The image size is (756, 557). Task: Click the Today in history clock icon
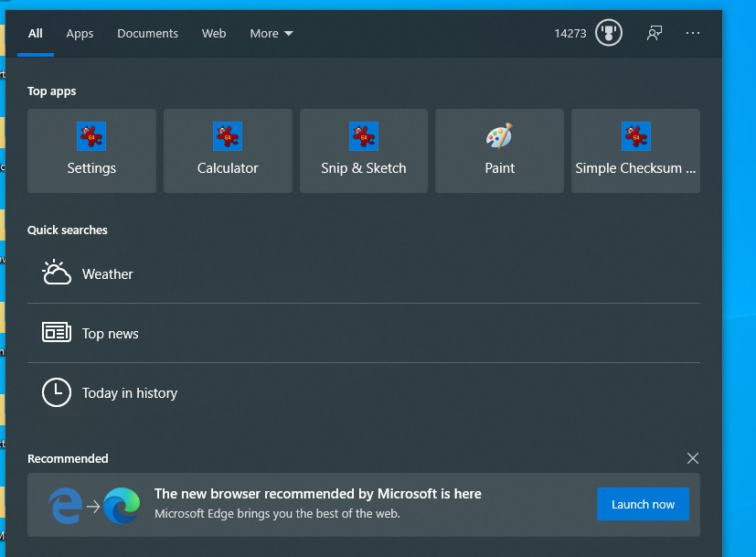point(57,392)
